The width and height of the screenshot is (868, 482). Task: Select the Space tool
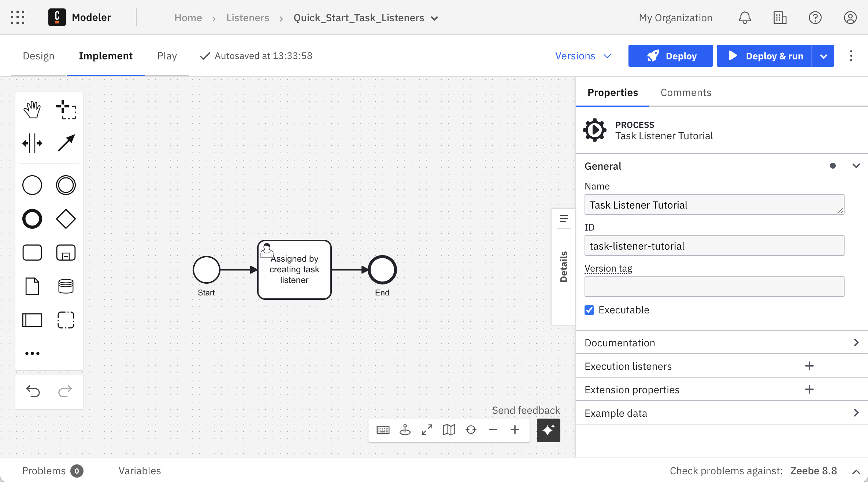click(32, 143)
